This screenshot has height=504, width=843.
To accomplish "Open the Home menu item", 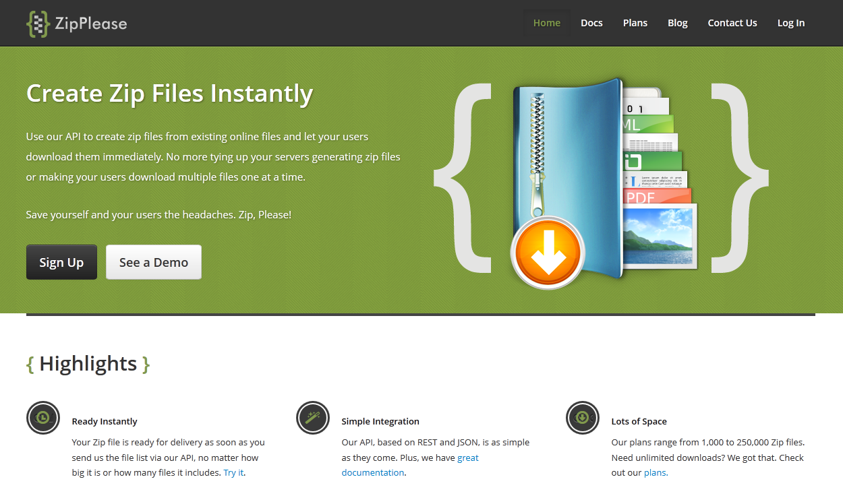I will click(547, 23).
